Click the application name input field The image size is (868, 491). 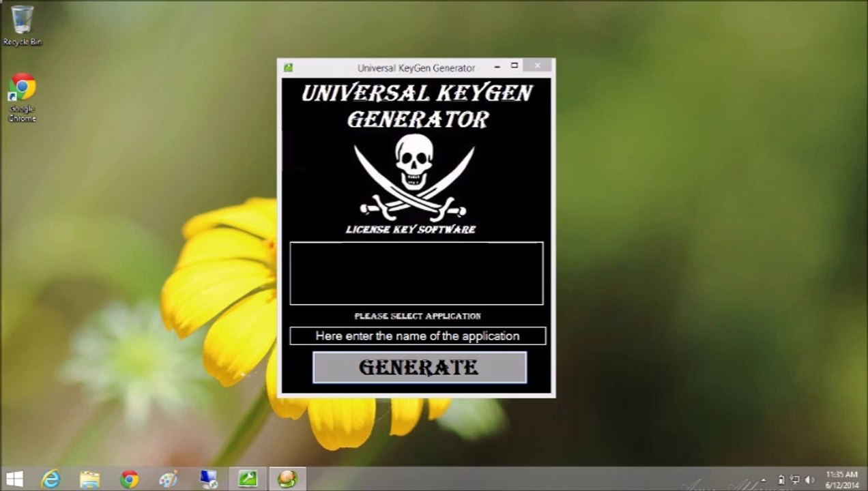point(417,336)
